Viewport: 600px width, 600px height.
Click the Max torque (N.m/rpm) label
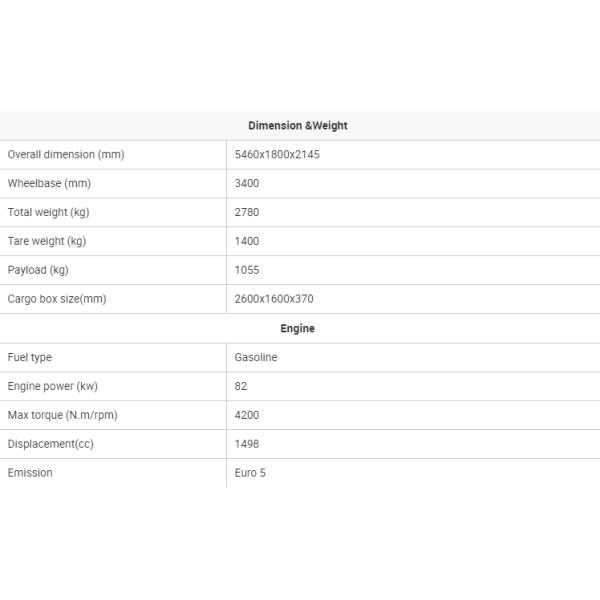62,415
